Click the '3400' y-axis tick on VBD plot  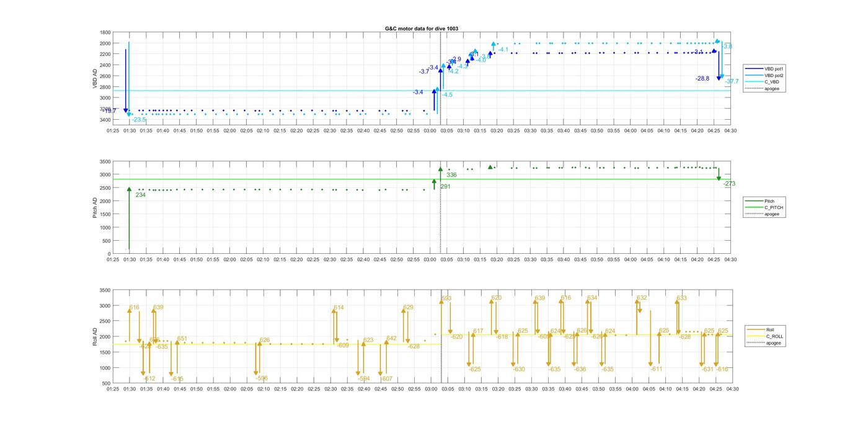[105, 120]
